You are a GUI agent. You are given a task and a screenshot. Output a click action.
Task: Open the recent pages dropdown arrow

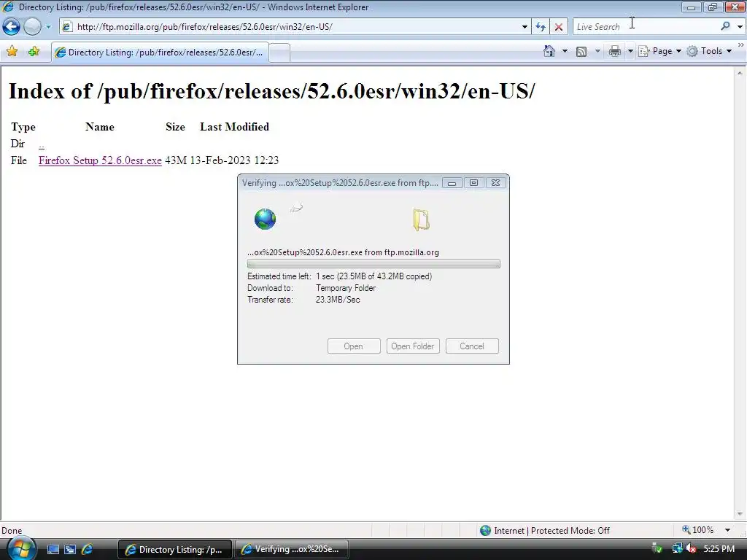click(48, 27)
